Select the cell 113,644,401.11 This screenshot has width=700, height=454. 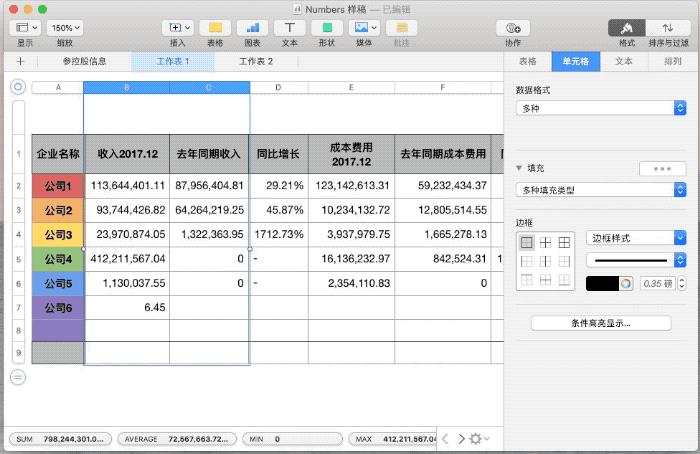[x=127, y=186]
